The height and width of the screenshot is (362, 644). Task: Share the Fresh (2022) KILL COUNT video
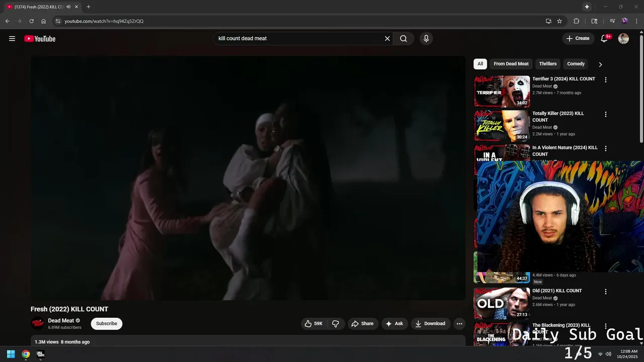pyautogui.click(x=363, y=324)
